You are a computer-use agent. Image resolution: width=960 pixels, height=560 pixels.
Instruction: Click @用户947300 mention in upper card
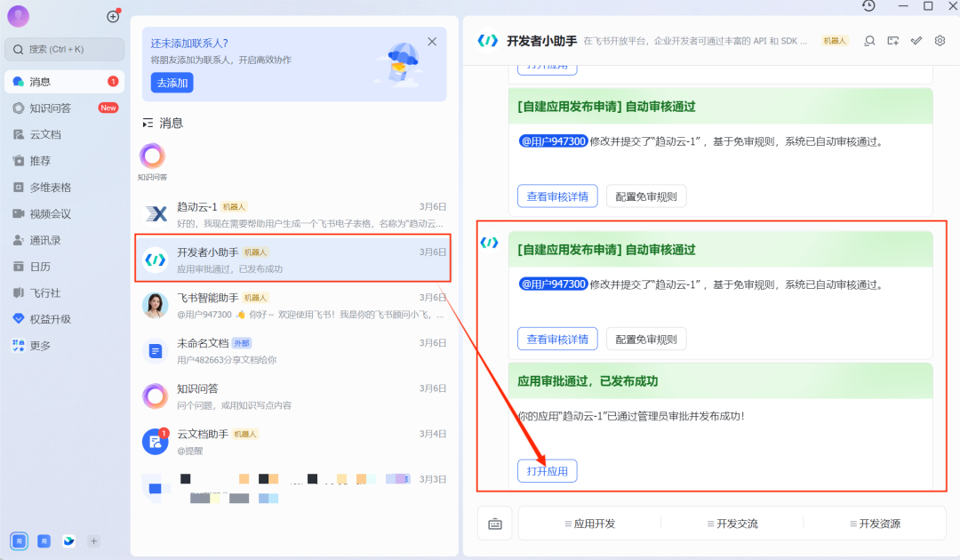(x=554, y=141)
